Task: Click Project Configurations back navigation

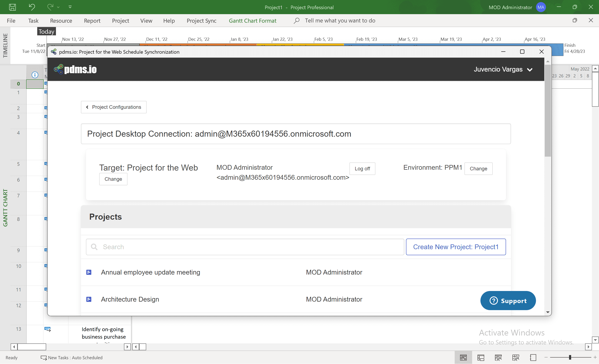Action: tap(113, 107)
